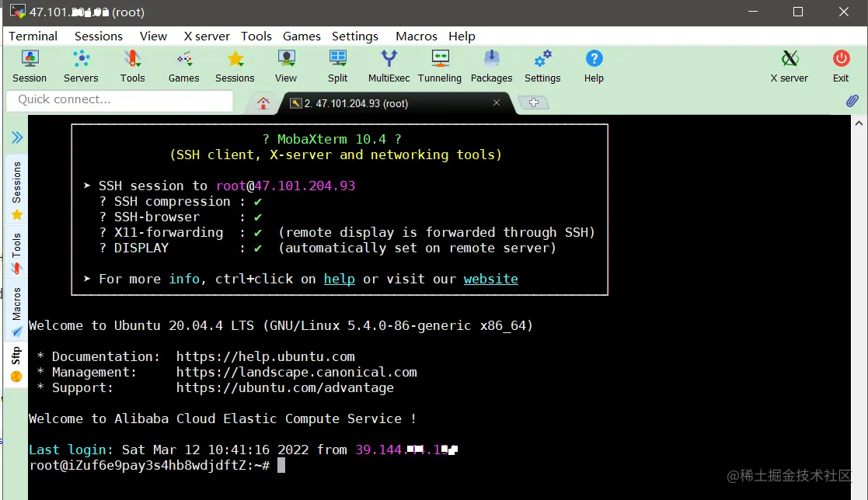Close the 47.101.204.93 (root) tab
The image size is (868, 500).
(x=497, y=102)
